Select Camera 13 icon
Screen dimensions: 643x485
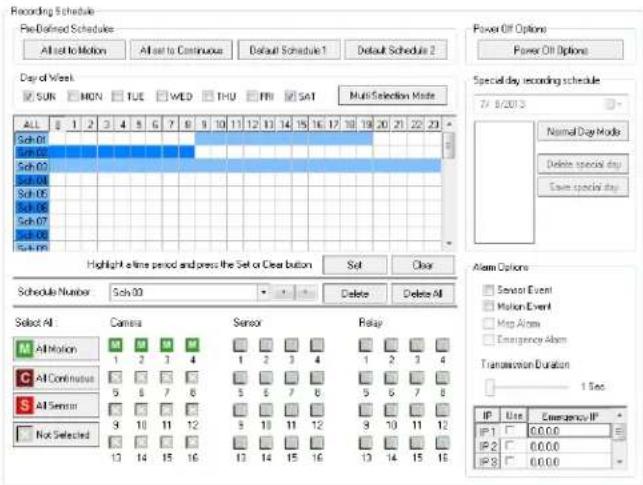click(x=115, y=442)
